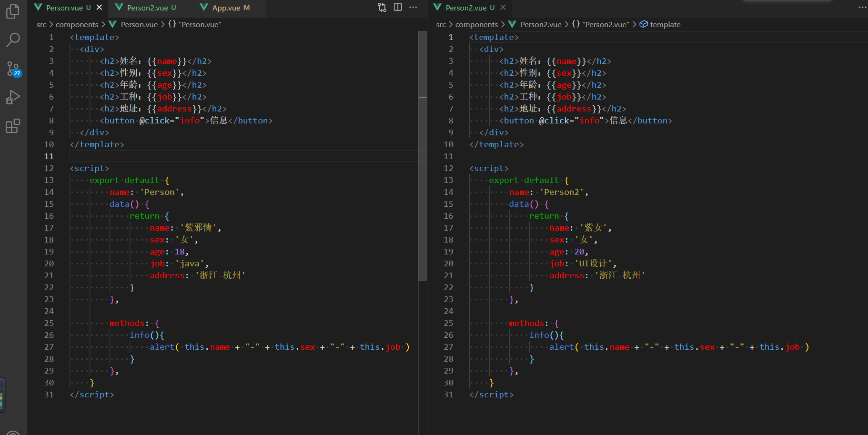Click 'methods' keyword in right editor
Screen dimensions: 868x435
(x=526, y=323)
